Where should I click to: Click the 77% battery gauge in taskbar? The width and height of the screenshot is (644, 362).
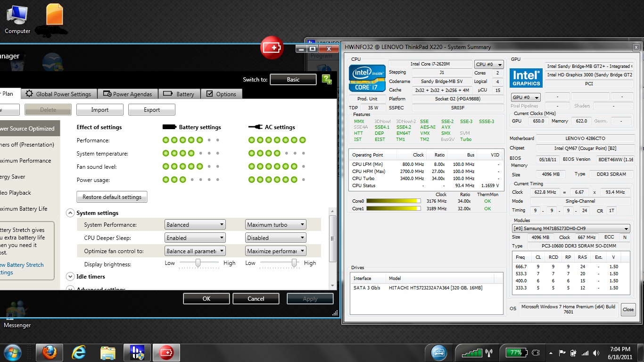click(x=517, y=353)
